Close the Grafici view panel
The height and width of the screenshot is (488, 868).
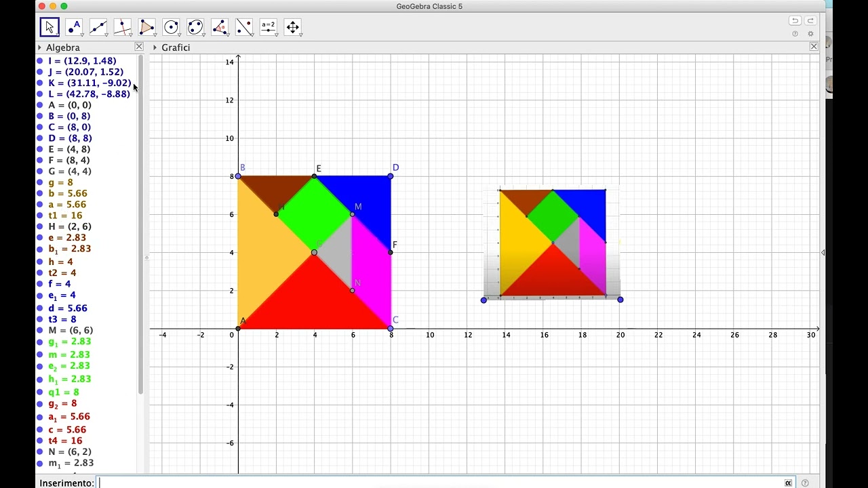point(814,47)
